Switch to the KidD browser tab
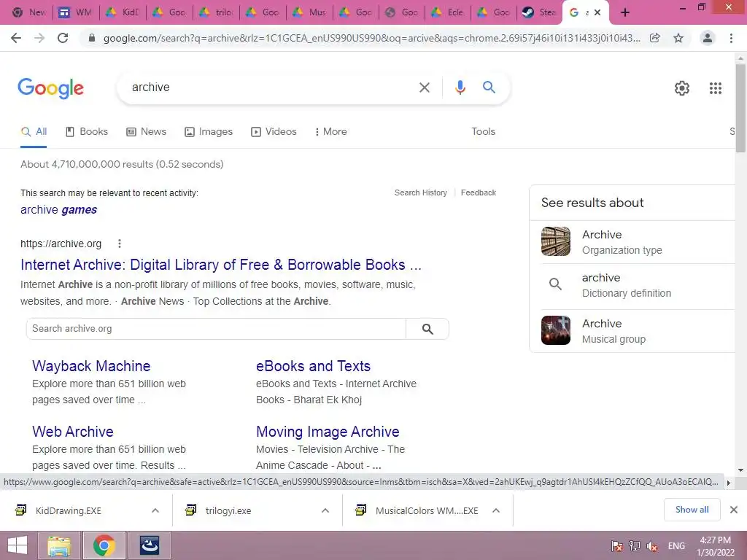This screenshot has height=560, width=747. (123, 13)
